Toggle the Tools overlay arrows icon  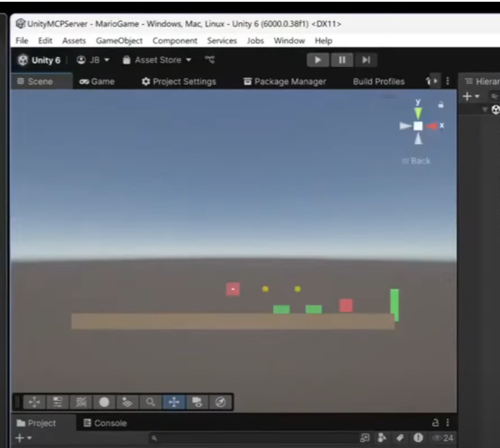pos(34,402)
